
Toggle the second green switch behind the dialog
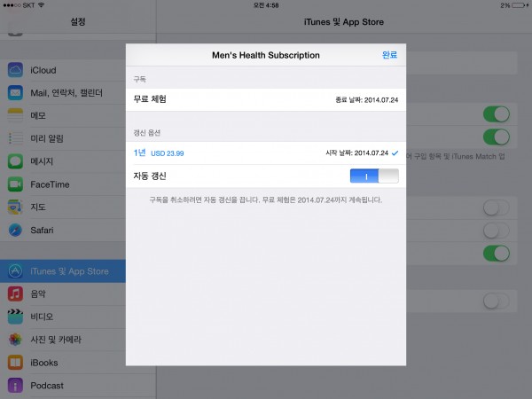tap(496, 137)
